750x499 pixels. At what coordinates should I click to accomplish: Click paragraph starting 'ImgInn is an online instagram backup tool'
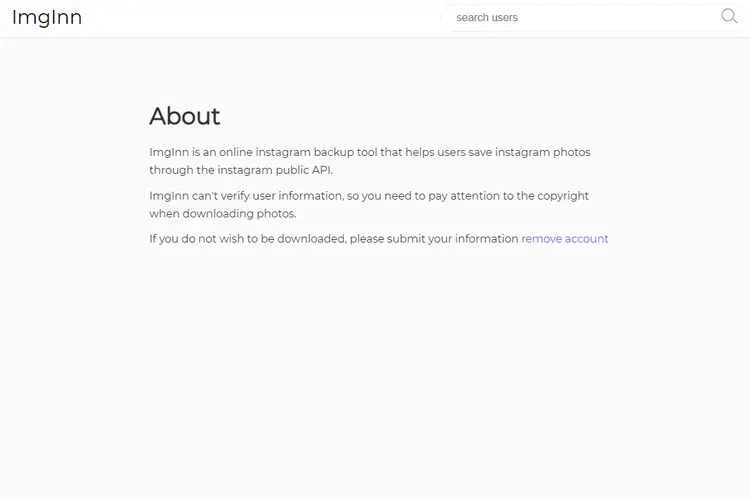pos(370,161)
